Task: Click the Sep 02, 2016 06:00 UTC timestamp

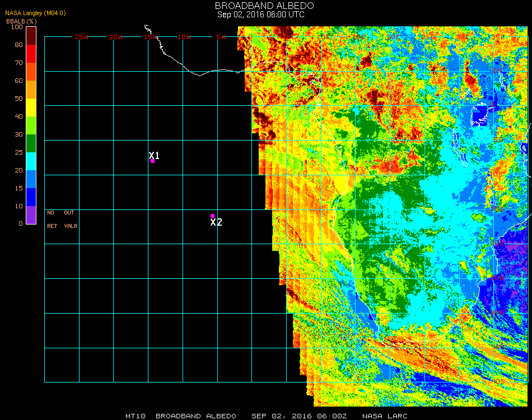Action: tap(261, 15)
